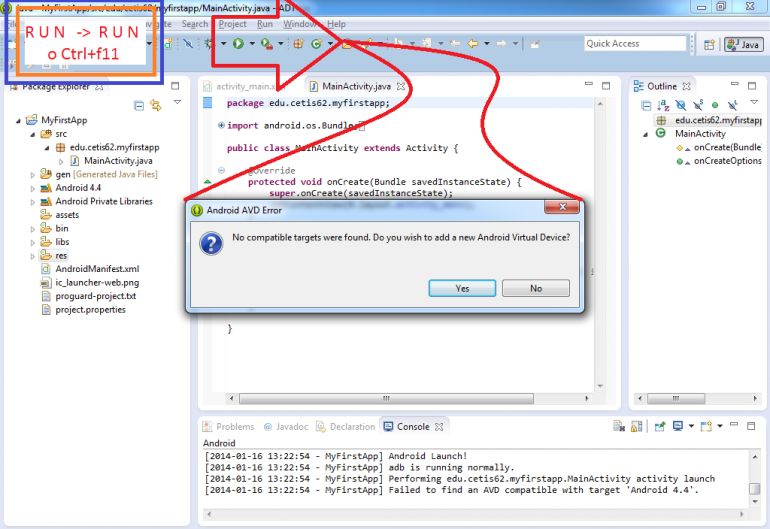Collapse the edu.cetis62.myfirstapp package node
The image size is (770, 529).
47,148
